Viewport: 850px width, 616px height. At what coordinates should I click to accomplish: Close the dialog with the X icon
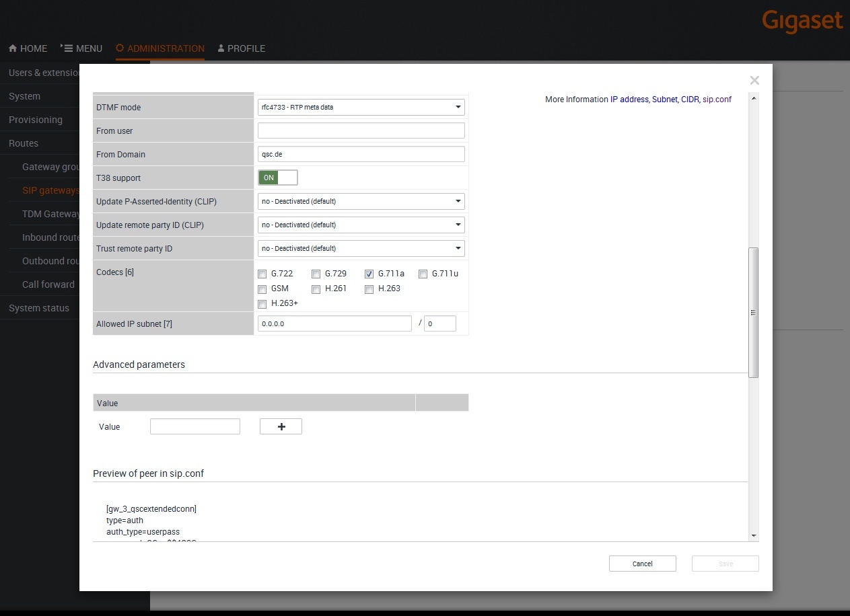coord(754,80)
